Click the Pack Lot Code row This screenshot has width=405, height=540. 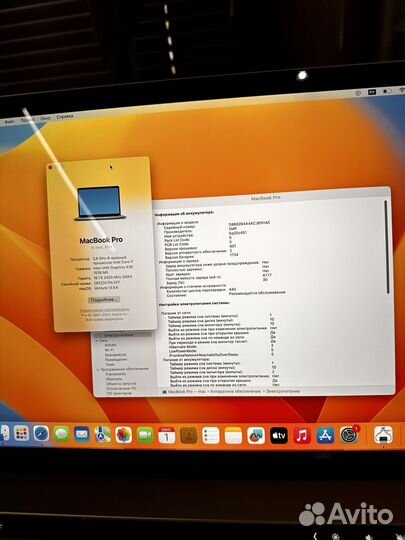tap(197, 239)
